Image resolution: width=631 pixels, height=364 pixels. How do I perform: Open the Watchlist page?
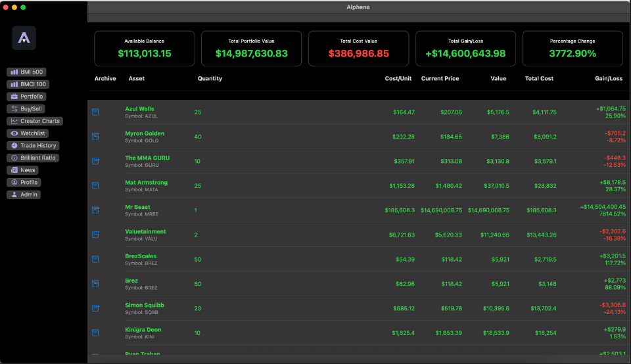tap(28, 133)
